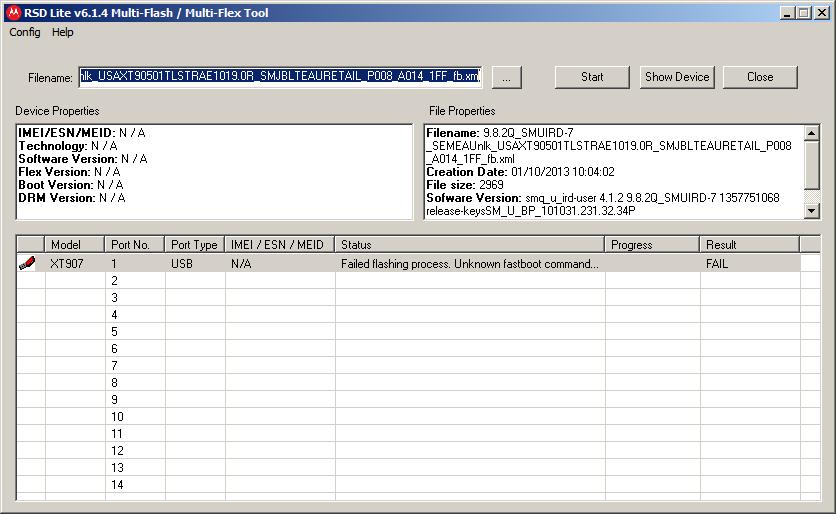The width and height of the screenshot is (836, 514).
Task: Click inside the Filename input field
Action: 280,77
